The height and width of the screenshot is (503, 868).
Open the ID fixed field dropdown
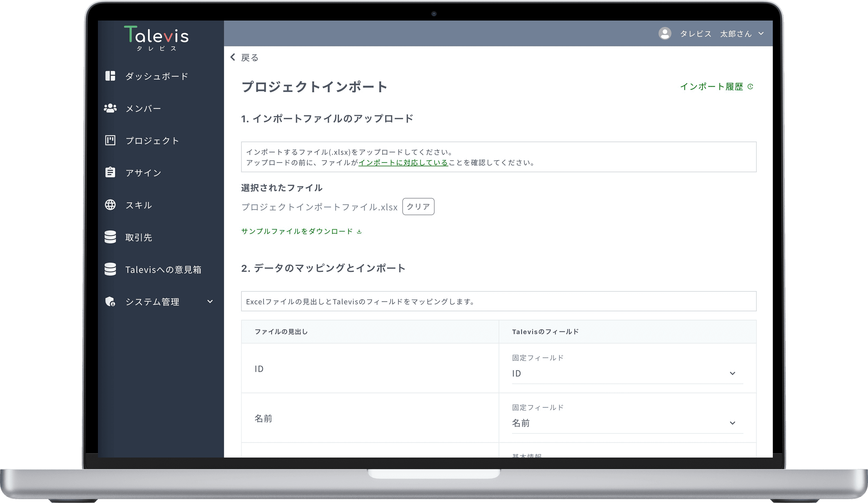point(627,373)
